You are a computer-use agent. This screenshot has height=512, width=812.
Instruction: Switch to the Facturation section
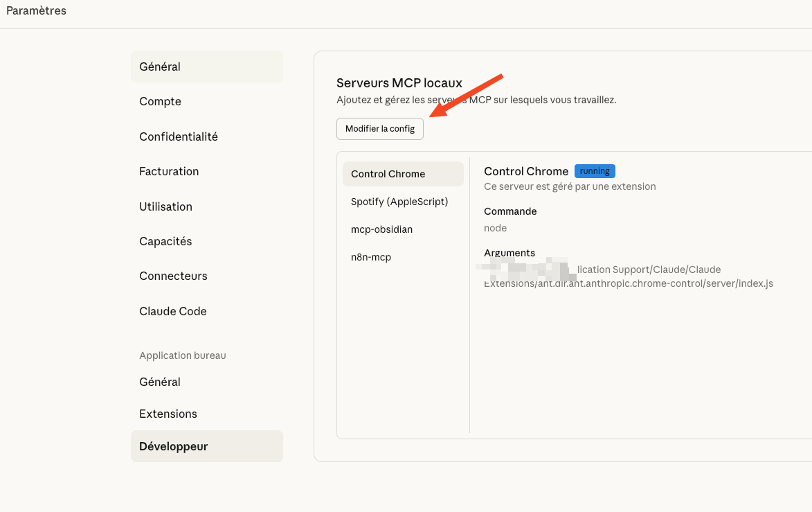(169, 171)
